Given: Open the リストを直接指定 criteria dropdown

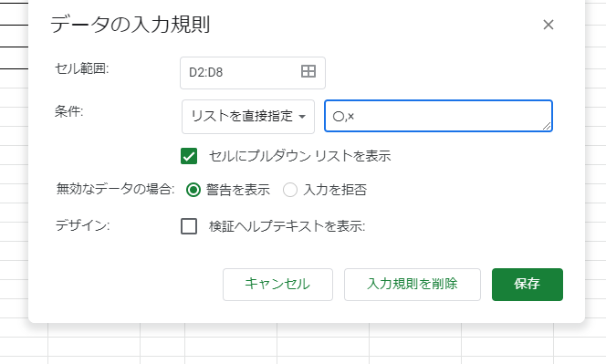Looking at the screenshot, I should point(248,116).
